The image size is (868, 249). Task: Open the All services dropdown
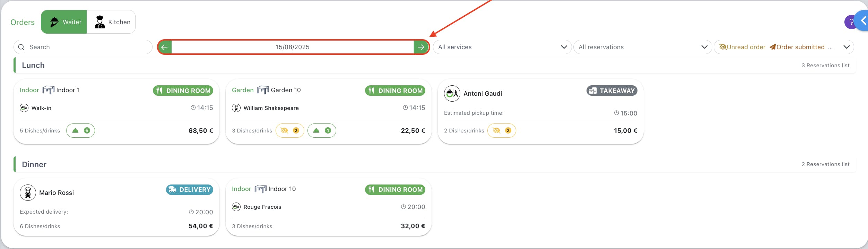(x=502, y=47)
